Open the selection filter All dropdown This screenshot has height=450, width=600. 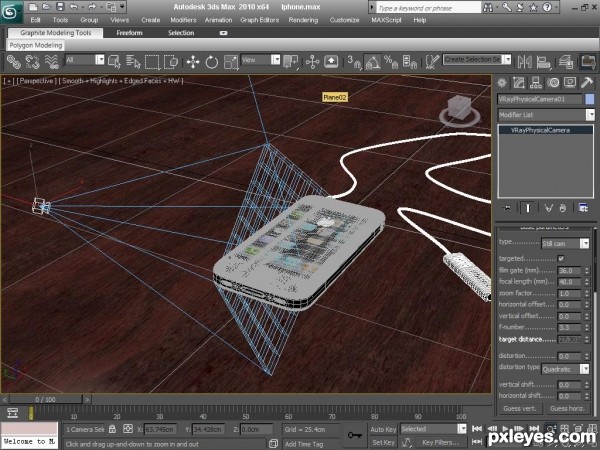pyautogui.click(x=85, y=60)
